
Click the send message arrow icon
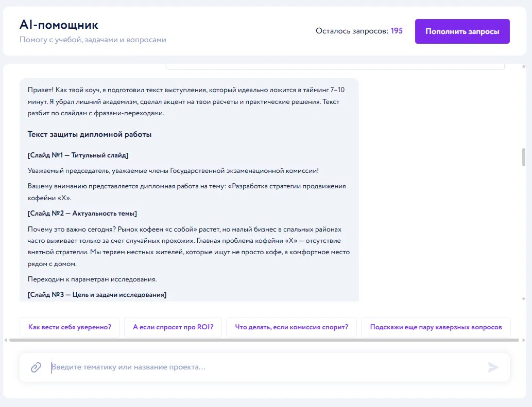[493, 367]
